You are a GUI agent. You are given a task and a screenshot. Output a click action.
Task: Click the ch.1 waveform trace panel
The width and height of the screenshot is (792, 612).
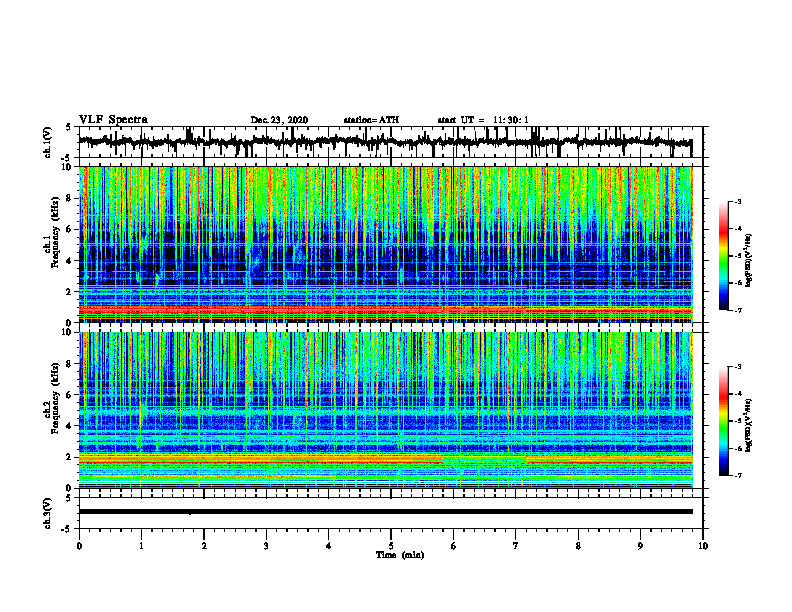click(390, 142)
